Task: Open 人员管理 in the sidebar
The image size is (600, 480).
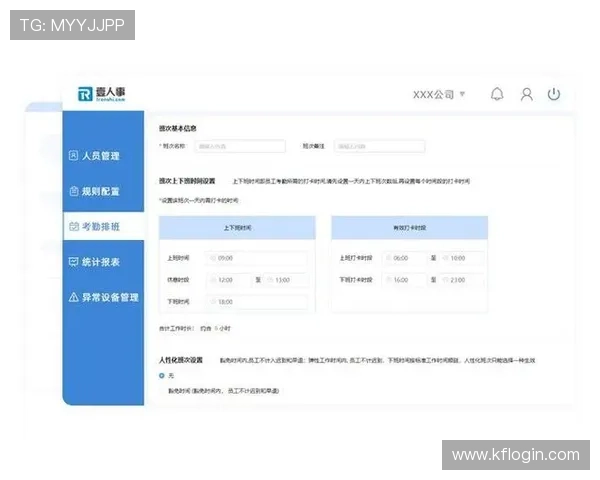Action: [x=95, y=155]
